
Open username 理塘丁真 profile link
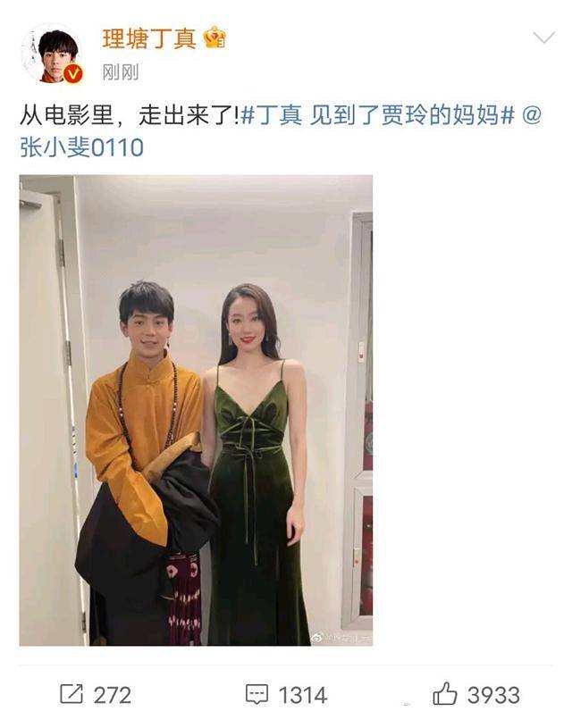[149, 38]
